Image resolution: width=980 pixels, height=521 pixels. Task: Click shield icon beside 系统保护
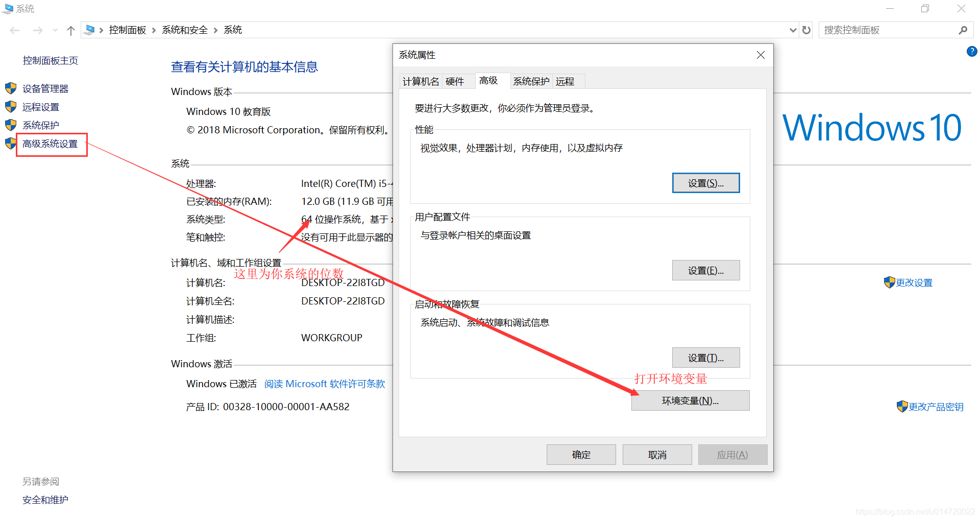(x=11, y=125)
